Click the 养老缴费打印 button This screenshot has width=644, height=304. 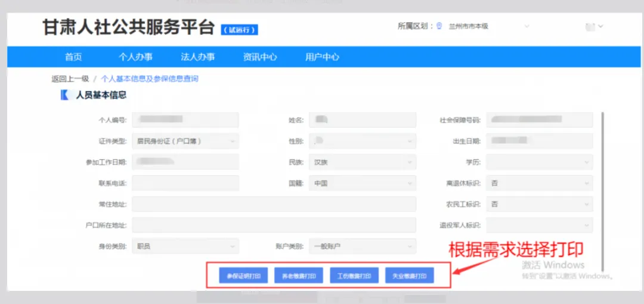(299, 275)
